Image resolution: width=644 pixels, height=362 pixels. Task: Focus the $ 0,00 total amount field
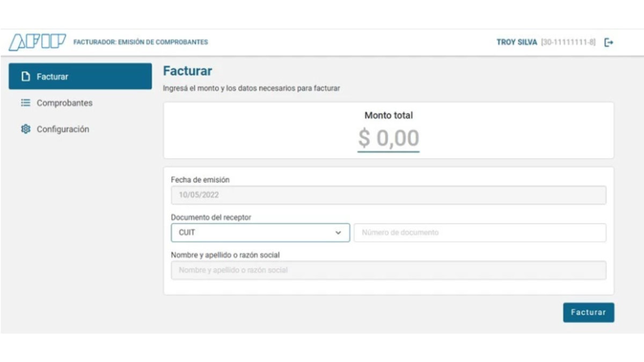tap(389, 138)
